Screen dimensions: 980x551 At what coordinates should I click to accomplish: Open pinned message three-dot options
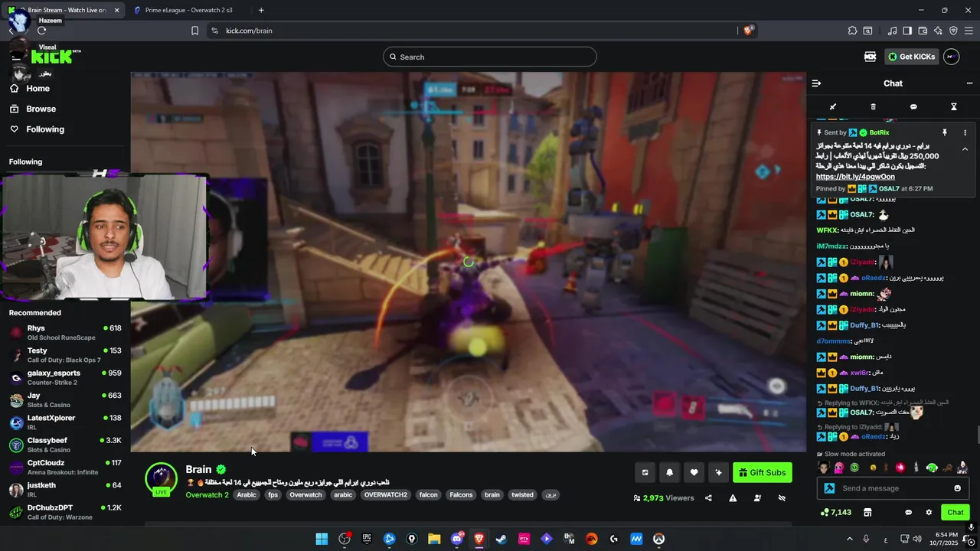point(965,132)
